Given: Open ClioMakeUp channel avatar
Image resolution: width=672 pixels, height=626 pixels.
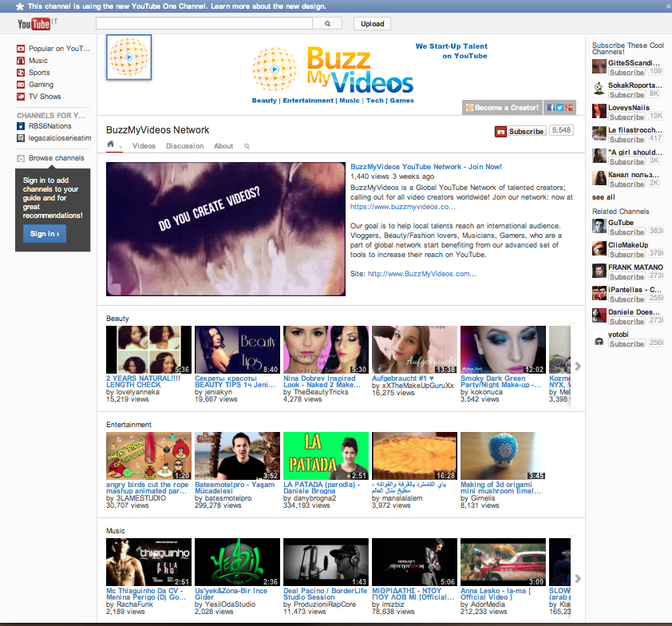Looking at the screenshot, I should pyautogui.click(x=599, y=248).
